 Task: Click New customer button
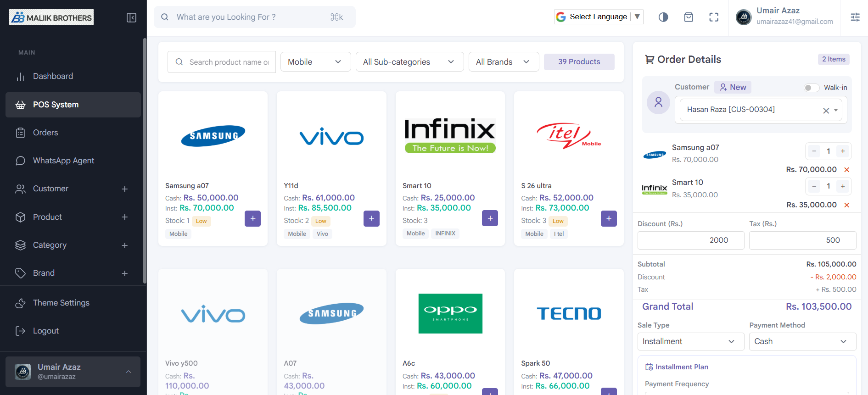pyautogui.click(x=733, y=87)
